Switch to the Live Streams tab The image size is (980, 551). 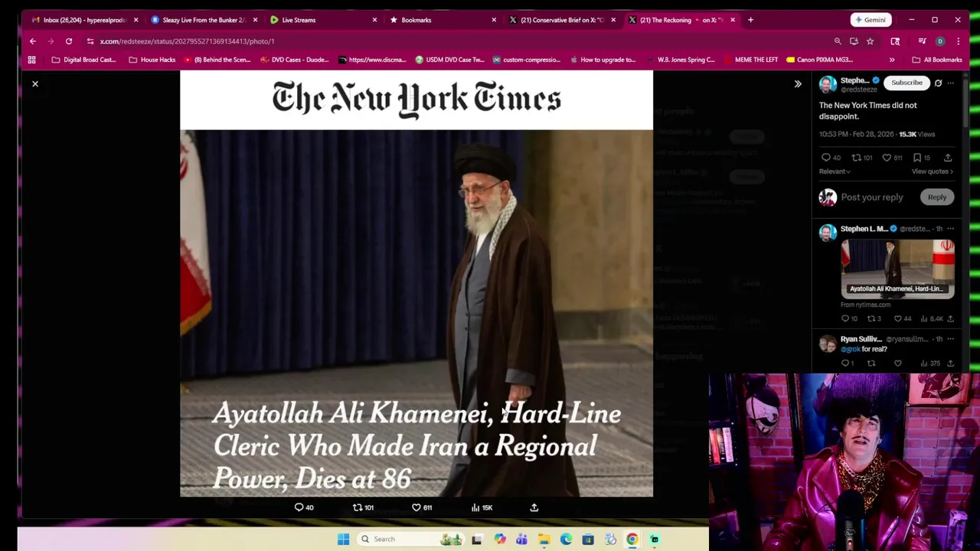point(322,20)
